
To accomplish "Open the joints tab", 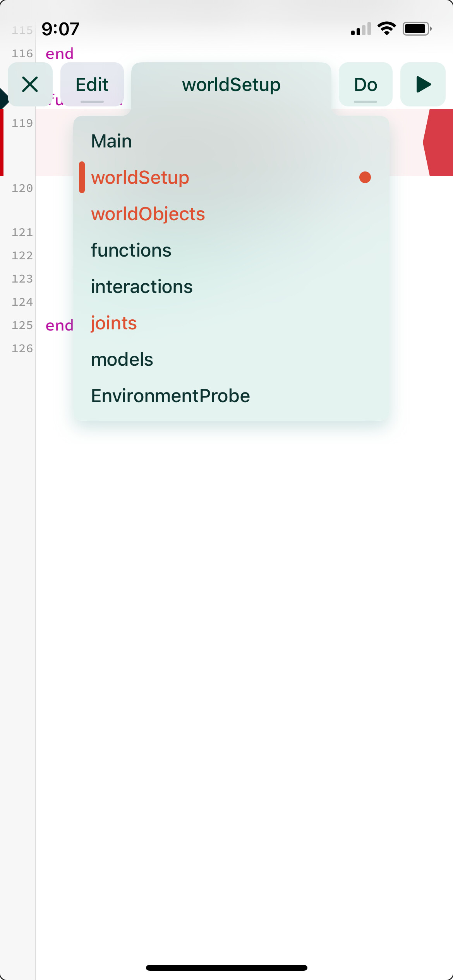I will point(114,323).
